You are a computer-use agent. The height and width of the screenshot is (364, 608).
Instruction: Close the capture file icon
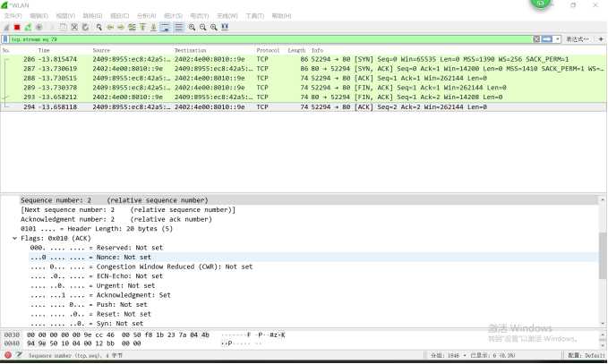[x=74, y=27]
